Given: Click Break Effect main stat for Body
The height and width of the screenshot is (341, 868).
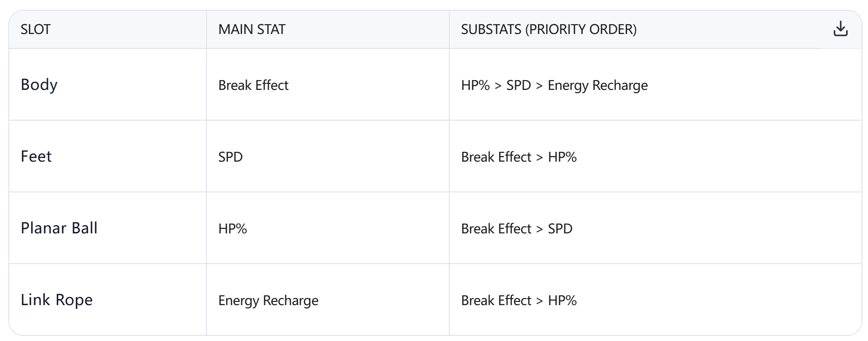Looking at the screenshot, I should [x=253, y=85].
